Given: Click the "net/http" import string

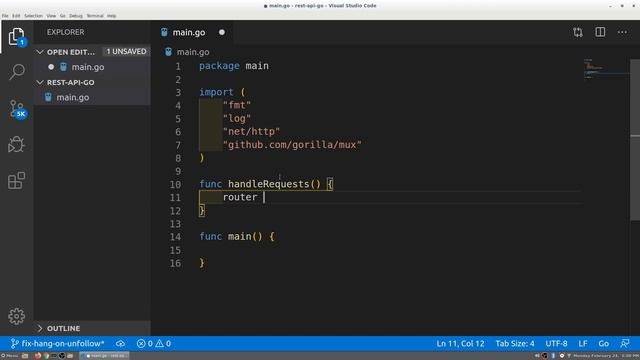Looking at the screenshot, I should point(251,131).
